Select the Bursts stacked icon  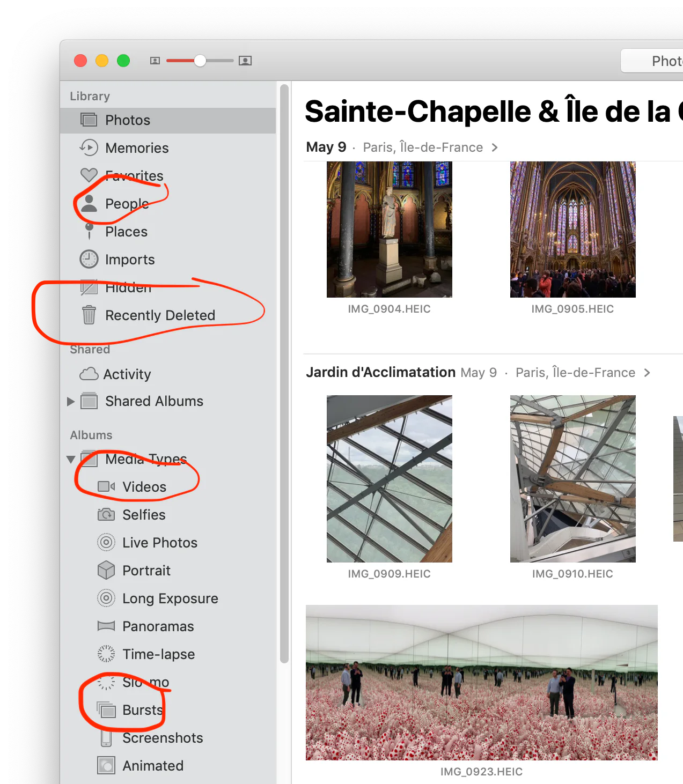106,709
